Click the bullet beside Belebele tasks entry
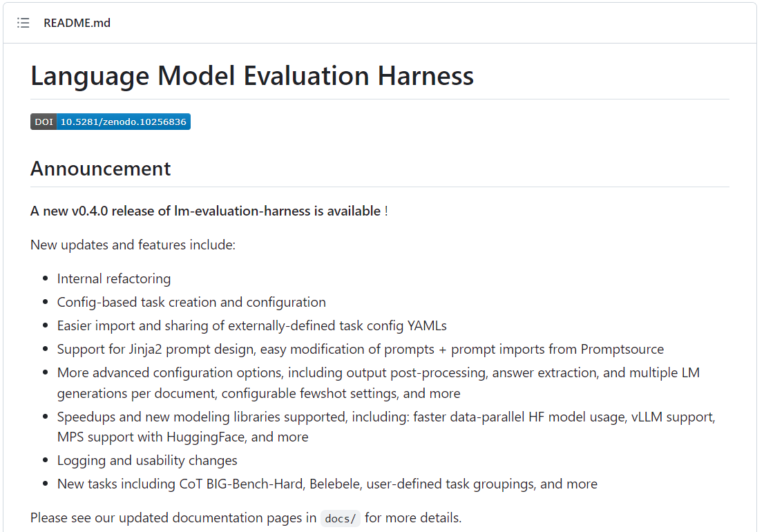The width and height of the screenshot is (764, 532). coord(44,484)
